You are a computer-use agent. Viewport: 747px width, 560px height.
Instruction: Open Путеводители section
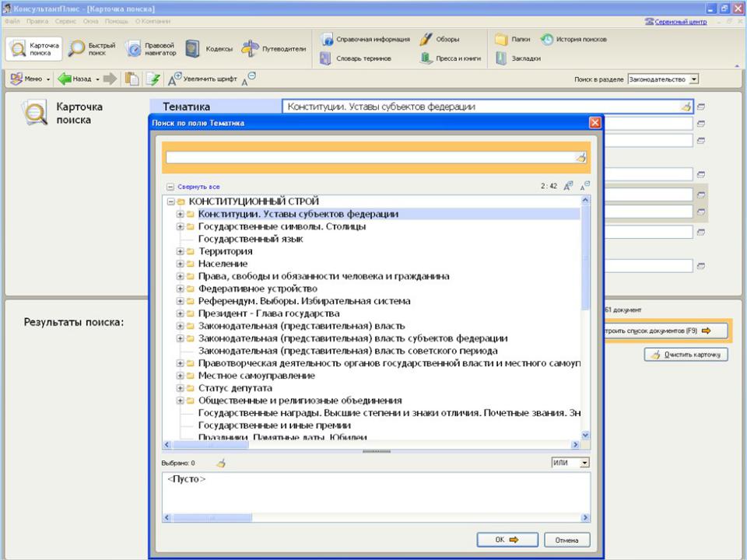(x=273, y=49)
